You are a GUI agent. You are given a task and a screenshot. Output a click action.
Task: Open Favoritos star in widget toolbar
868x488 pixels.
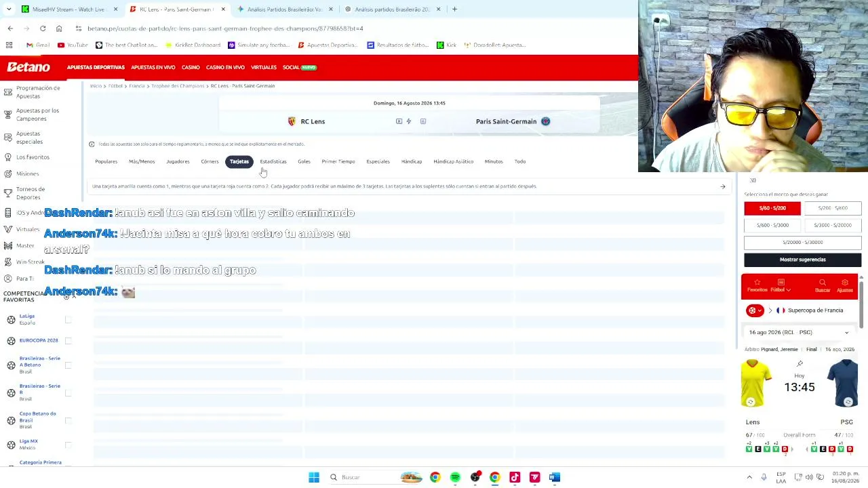pos(757,286)
